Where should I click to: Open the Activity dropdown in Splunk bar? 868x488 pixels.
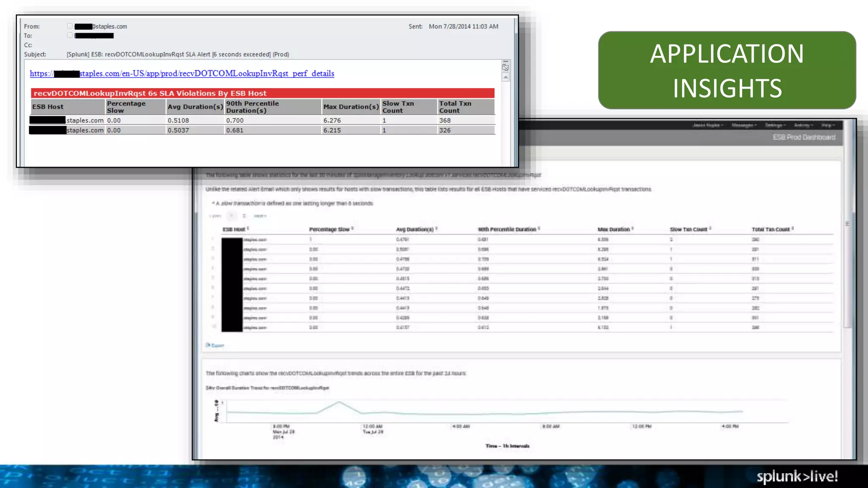pos(804,125)
